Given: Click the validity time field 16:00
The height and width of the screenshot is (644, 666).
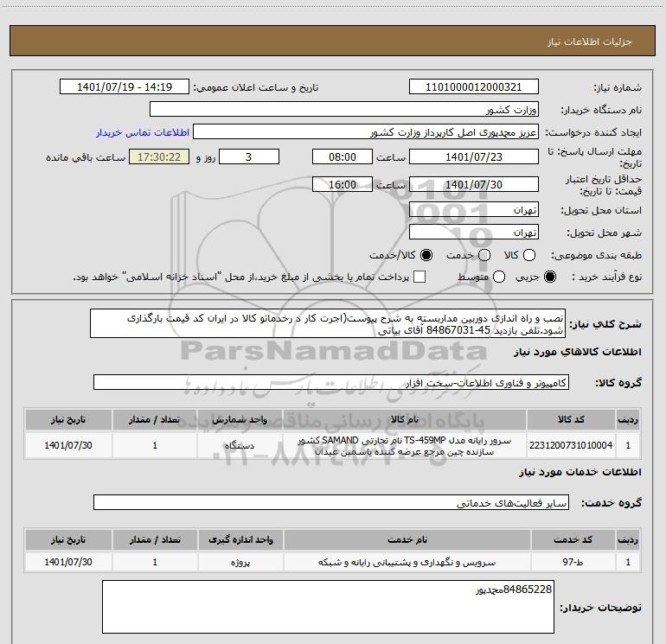Looking at the screenshot, I should point(343,184).
